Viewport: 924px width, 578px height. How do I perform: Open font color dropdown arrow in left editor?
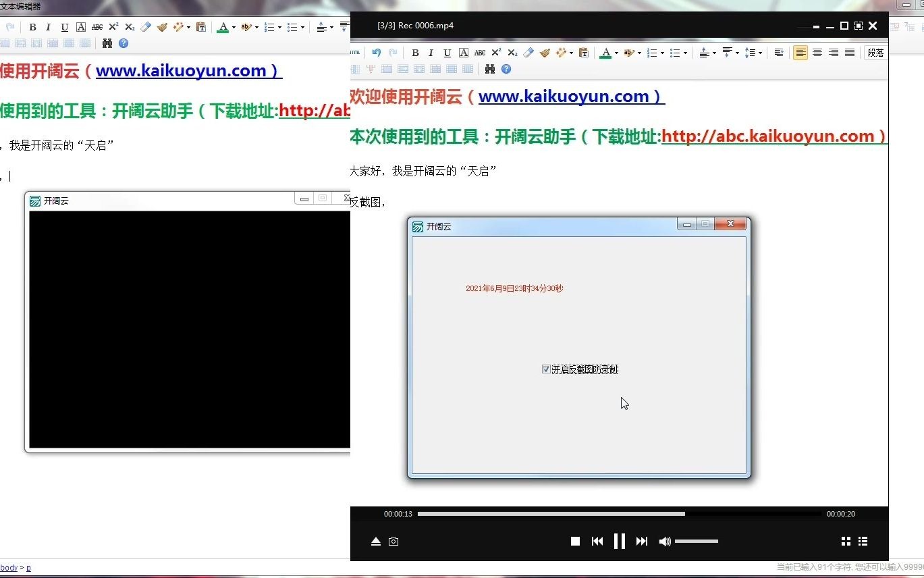tap(234, 28)
